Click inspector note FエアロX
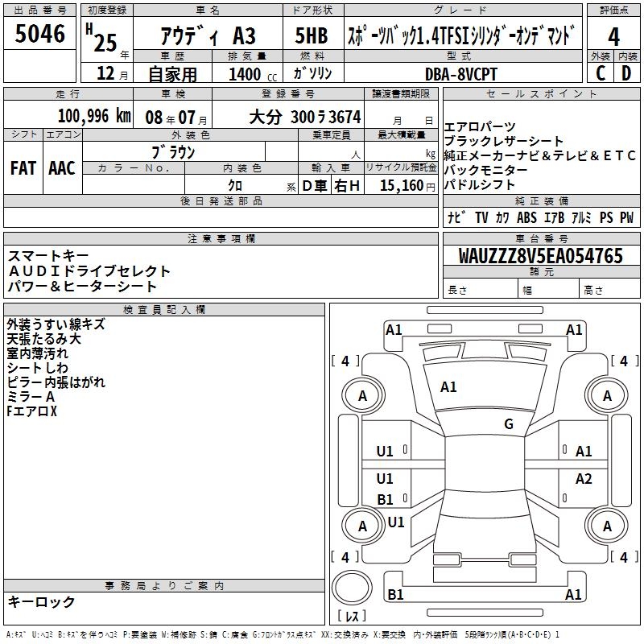This screenshot has width=644, height=644. [31, 411]
